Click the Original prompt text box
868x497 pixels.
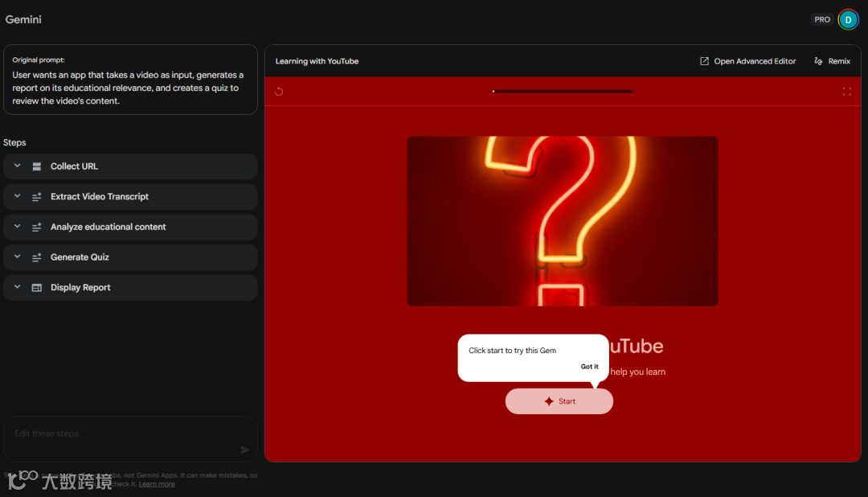click(x=131, y=80)
